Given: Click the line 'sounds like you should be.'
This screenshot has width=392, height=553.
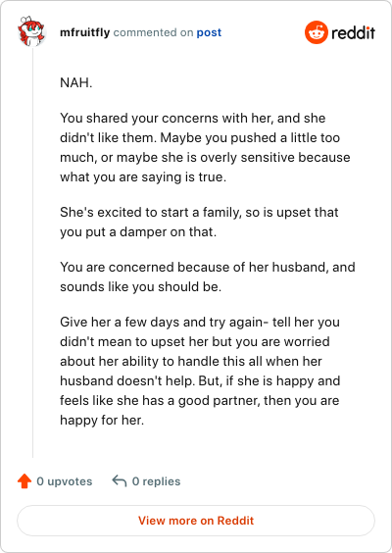Looking at the screenshot, I should point(141,287).
